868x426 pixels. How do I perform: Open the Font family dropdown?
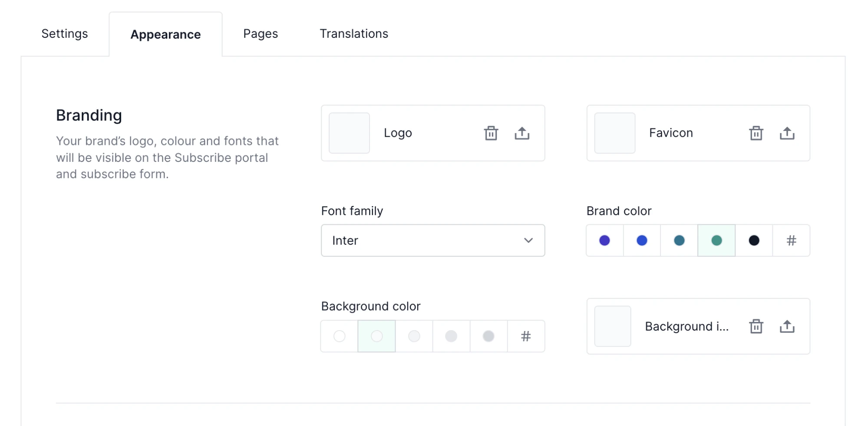tap(432, 240)
